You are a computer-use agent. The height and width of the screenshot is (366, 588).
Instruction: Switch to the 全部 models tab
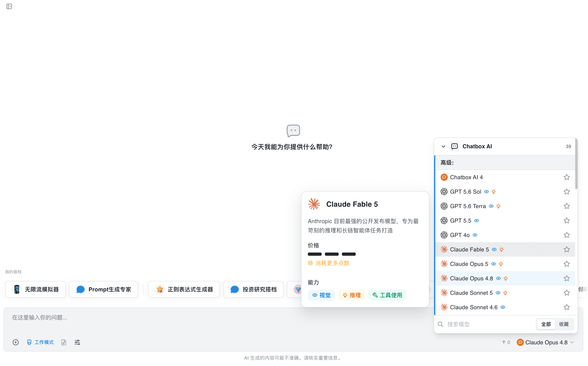(546, 324)
